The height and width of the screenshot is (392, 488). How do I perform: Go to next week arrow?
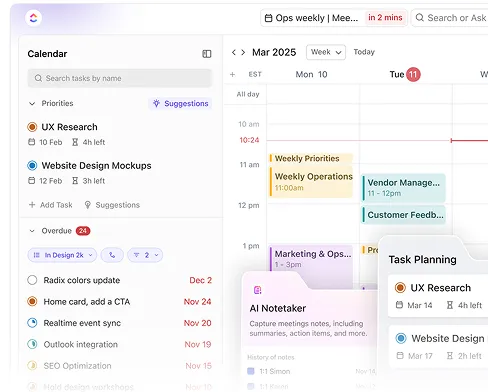click(243, 52)
